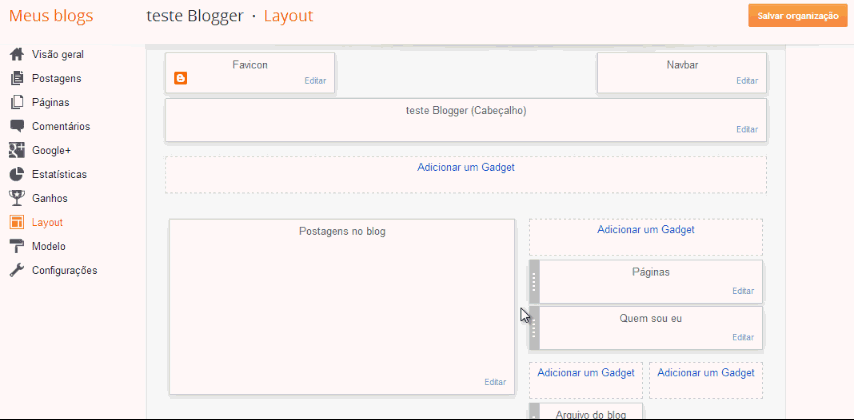Add a gadget above the Páginas gadget
The height and width of the screenshot is (420, 854).
(x=646, y=229)
